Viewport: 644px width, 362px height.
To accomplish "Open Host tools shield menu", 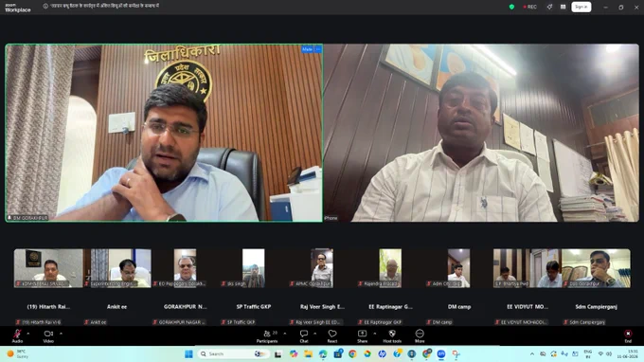I will [392, 335].
